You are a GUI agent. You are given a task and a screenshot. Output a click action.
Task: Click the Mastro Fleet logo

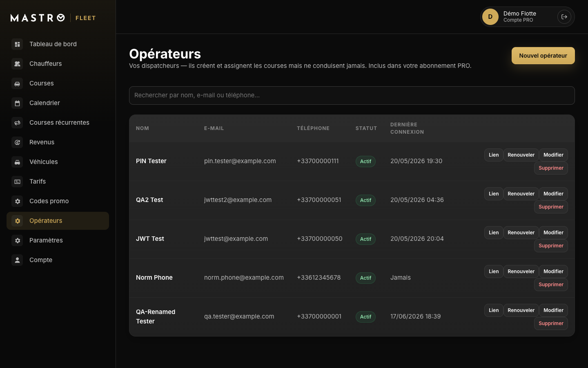53,18
